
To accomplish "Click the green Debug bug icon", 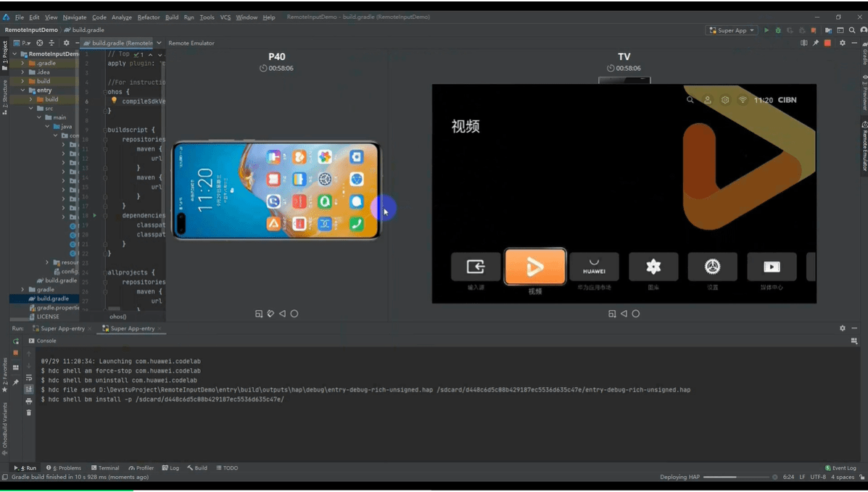I will [x=778, y=30].
